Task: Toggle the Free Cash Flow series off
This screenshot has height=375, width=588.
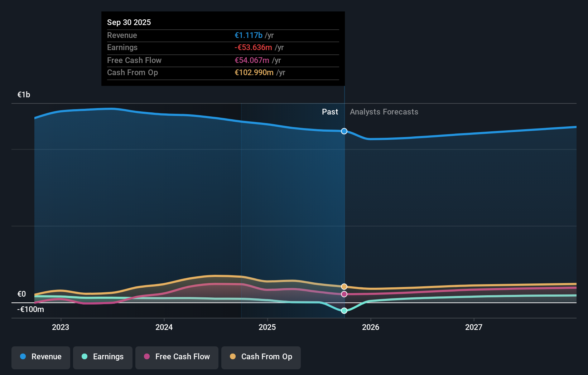Action: pyautogui.click(x=177, y=357)
